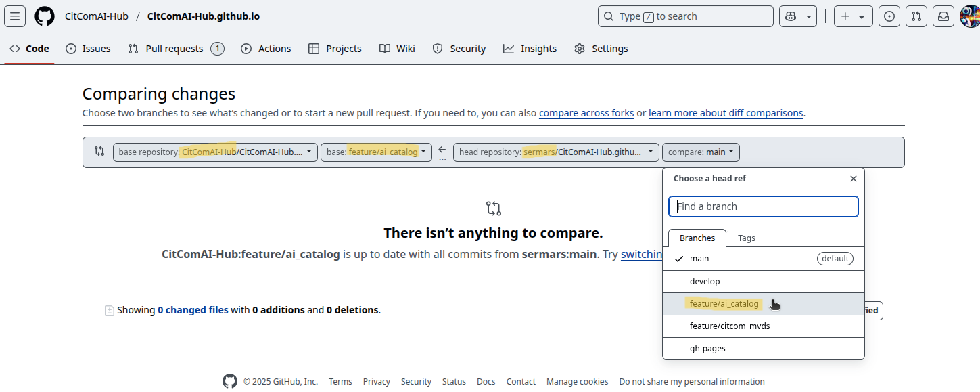The image size is (980, 392).
Task: Click the Find a branch input
Action: (x=764, y=206)
